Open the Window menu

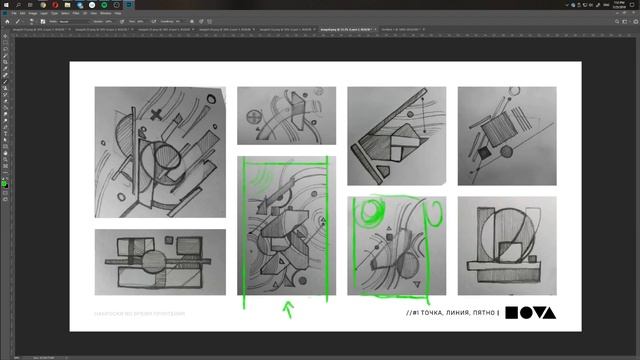point(106,13)
